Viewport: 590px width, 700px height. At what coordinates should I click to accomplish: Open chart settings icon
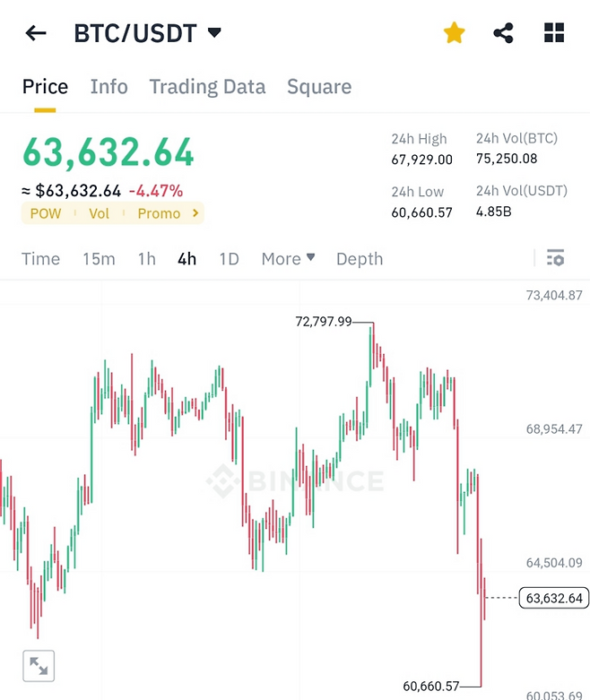tap(555, 258)
